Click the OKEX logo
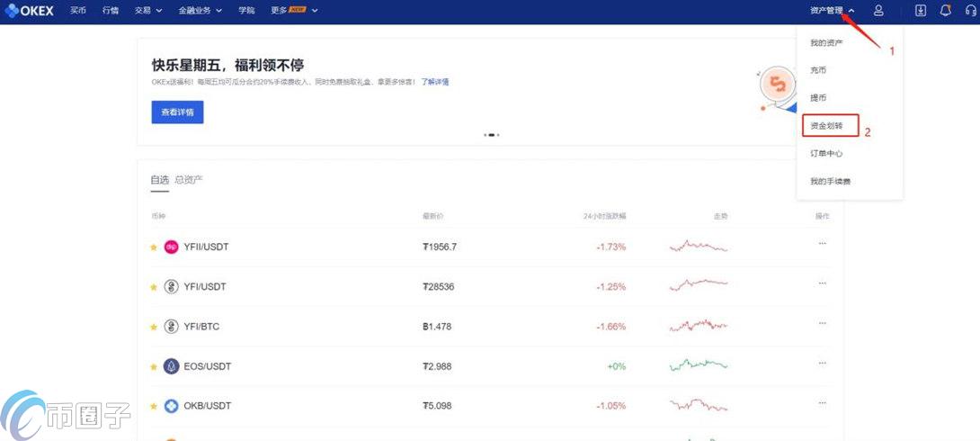980x441 pixels. coord(30,11)
